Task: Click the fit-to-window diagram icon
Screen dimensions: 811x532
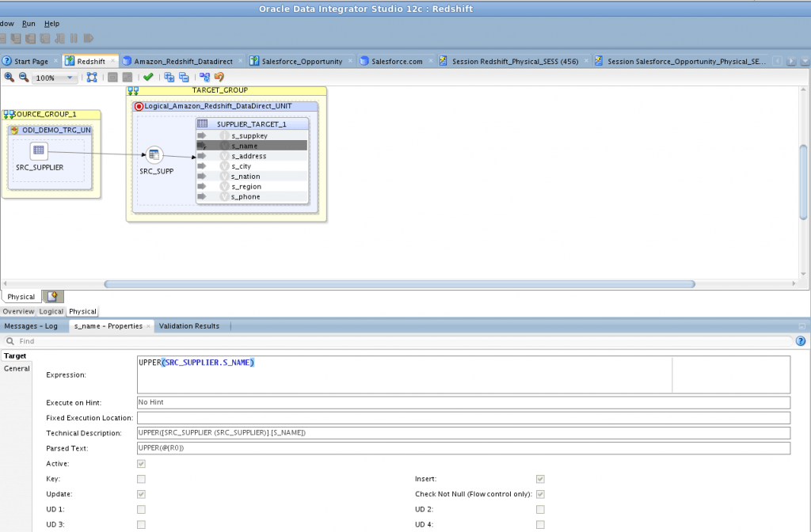Action: coord(92,78)
